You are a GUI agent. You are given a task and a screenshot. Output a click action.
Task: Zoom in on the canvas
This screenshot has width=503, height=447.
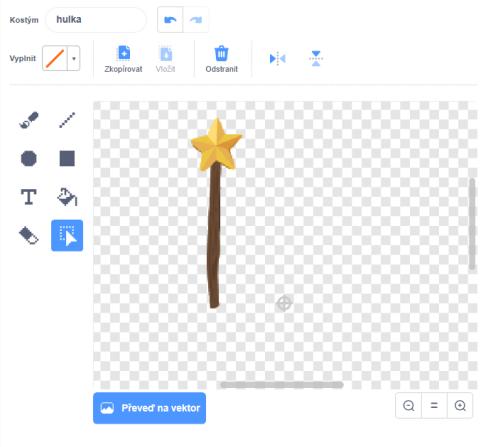click(460, 405)
